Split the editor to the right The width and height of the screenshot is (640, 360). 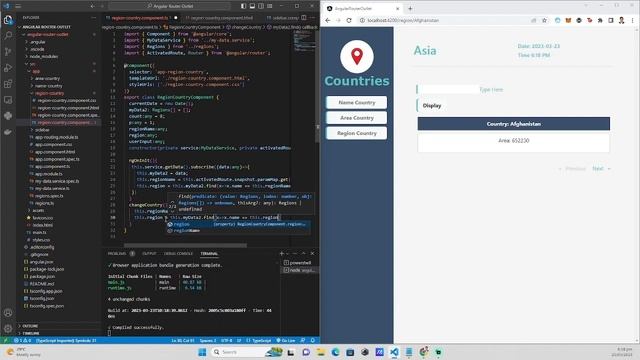pyautogui.click(x=304, y=18)
